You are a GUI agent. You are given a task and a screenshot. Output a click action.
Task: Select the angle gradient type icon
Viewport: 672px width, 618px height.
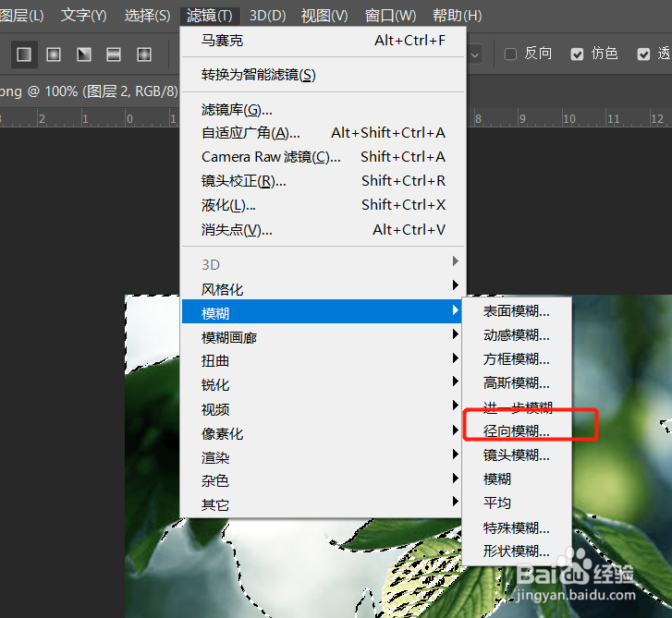tap(84, 55)
